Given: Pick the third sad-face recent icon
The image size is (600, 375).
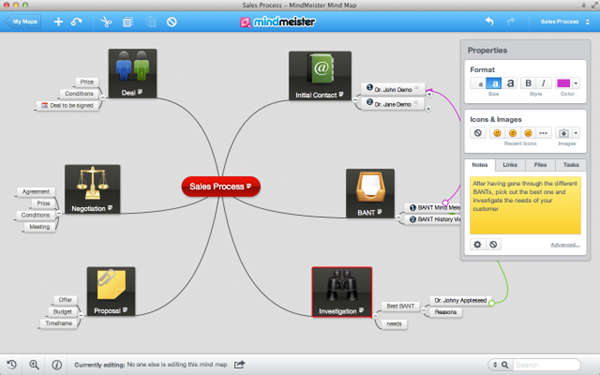Looking at the screenshot, I should click(528, 133).
